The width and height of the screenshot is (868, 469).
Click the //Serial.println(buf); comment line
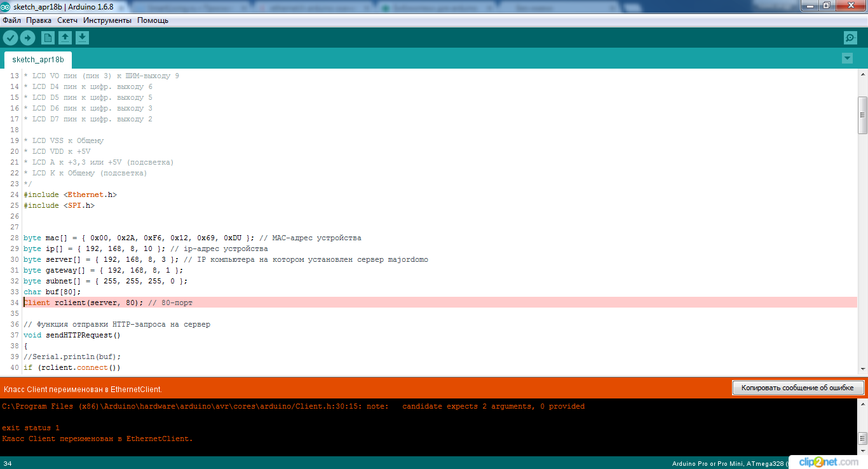[x=72, y=357]
